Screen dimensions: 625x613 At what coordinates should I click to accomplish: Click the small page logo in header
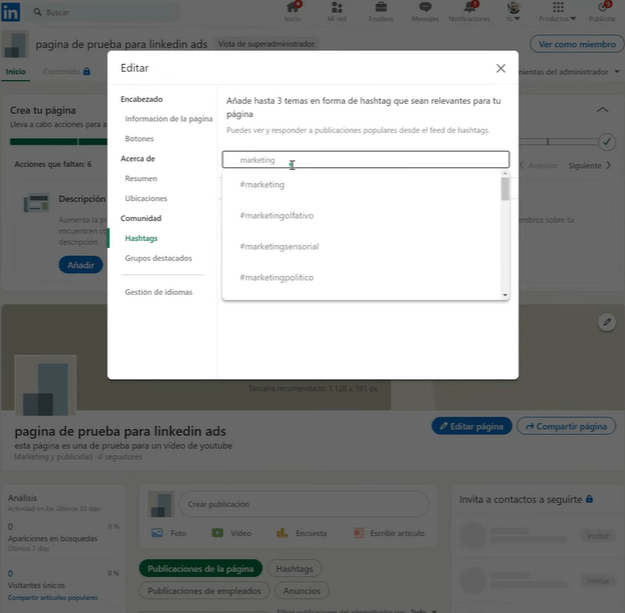[15, 44]
